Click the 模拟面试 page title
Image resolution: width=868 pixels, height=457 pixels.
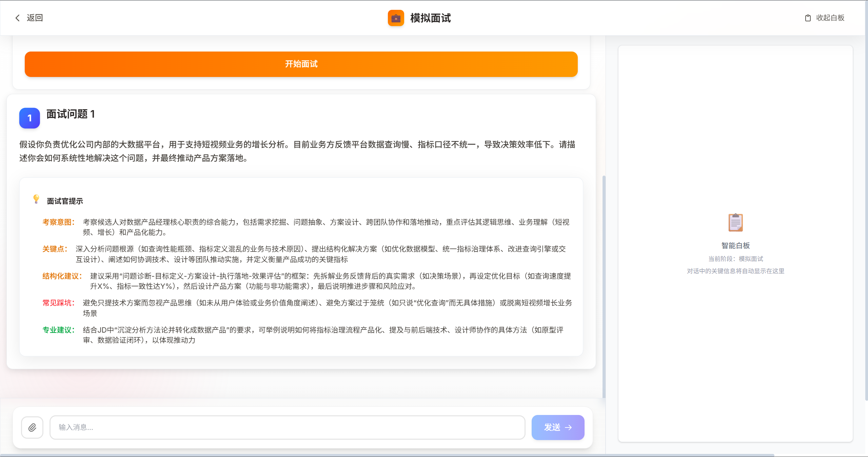(430, 18)
